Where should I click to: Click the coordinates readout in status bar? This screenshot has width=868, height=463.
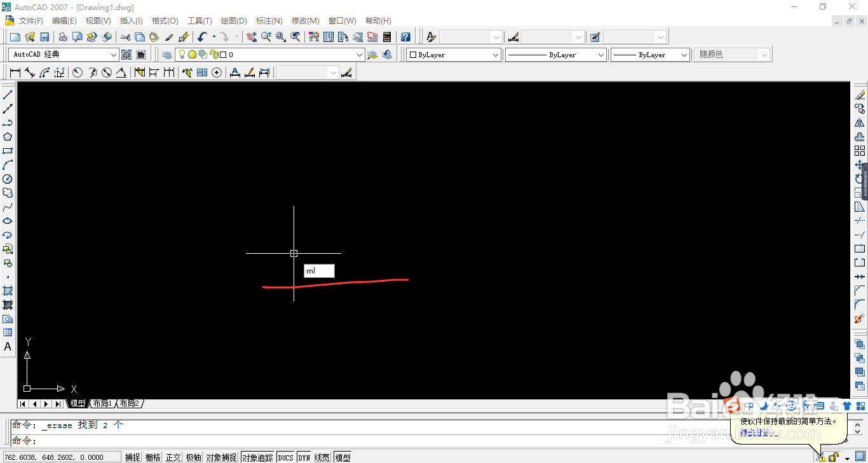point(61,457)
